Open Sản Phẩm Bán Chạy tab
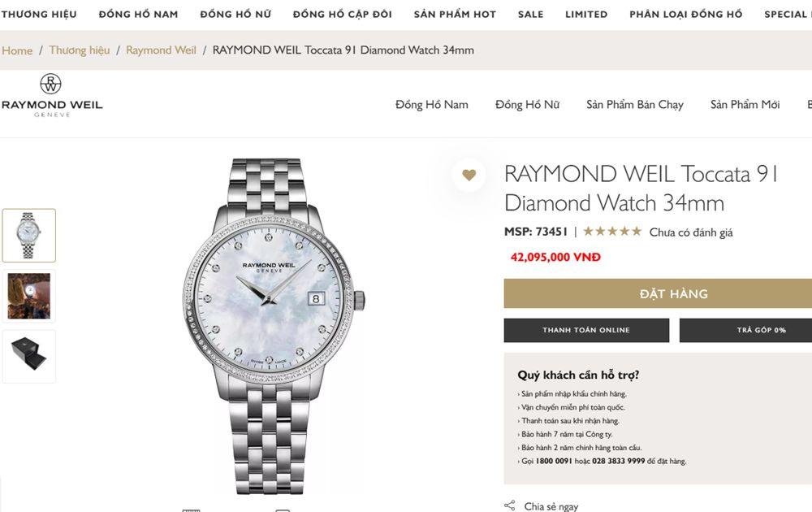This screenshot has width=812, height=512. pos(635,105)
